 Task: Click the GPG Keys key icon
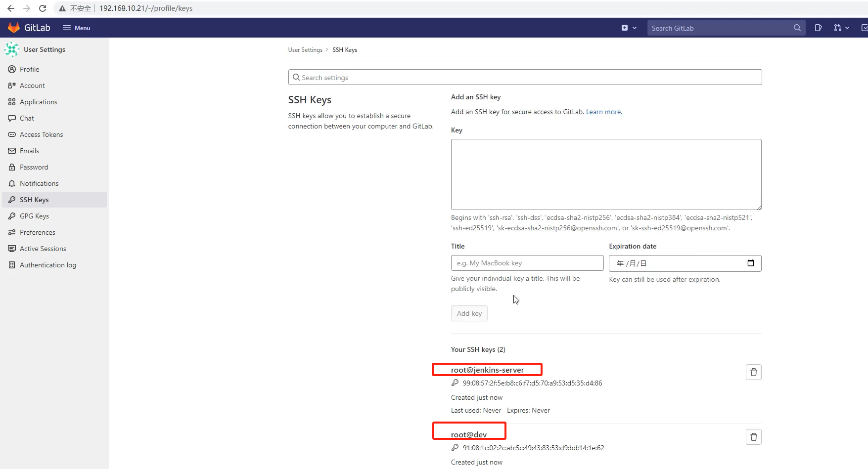click(x=12, y=216)
